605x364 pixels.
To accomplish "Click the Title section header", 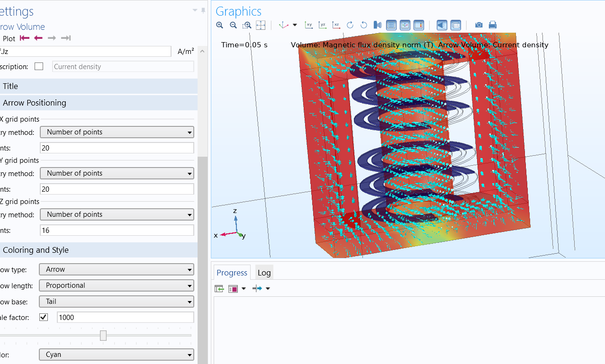I will (x=10, y=86).
